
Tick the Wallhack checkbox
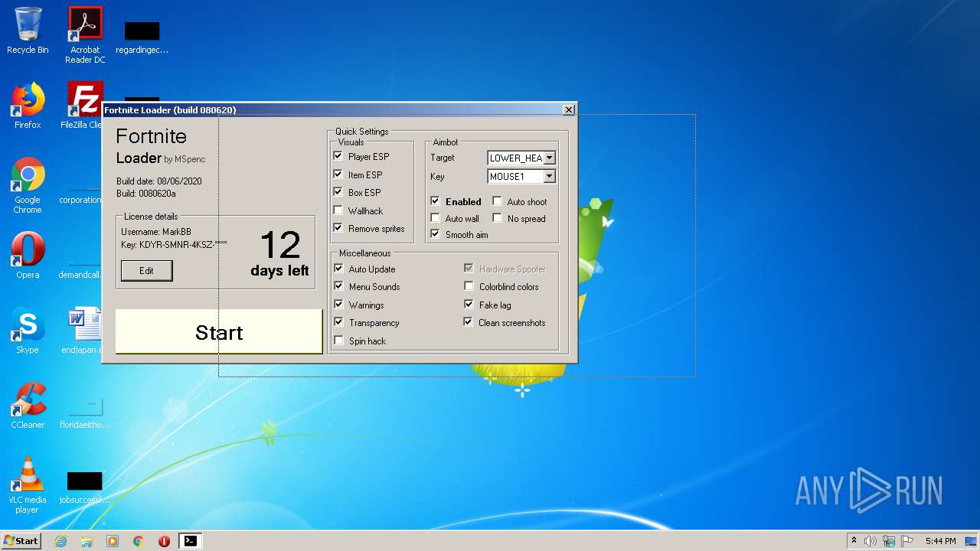338,210
